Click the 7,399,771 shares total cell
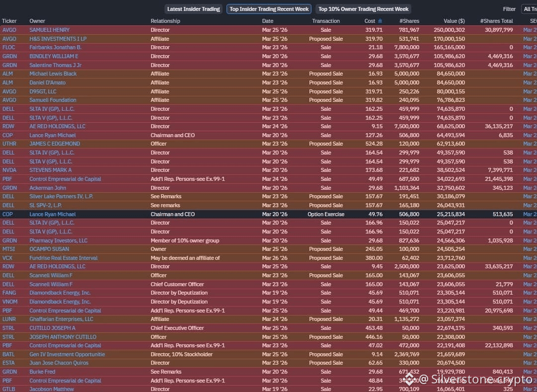Screen dimensions: 537x392 tap(500, 170)
